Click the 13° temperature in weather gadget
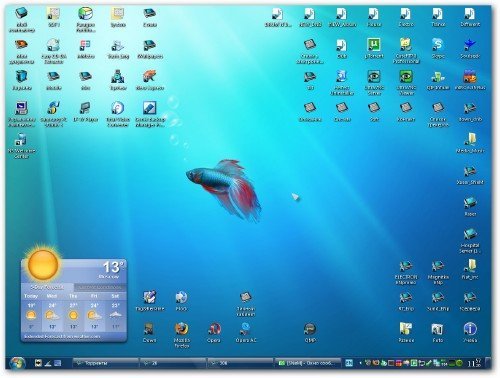Screen dimensions: 500x378 114,267
